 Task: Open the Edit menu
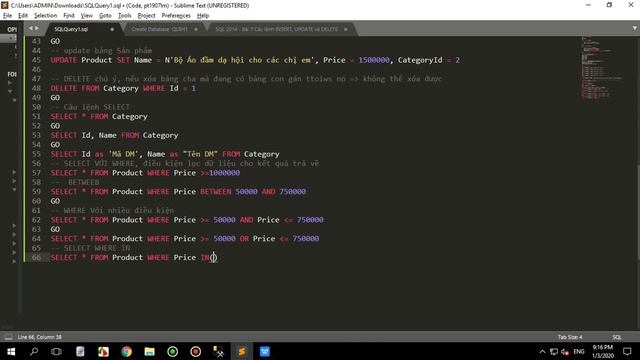(x=23, y=16)
